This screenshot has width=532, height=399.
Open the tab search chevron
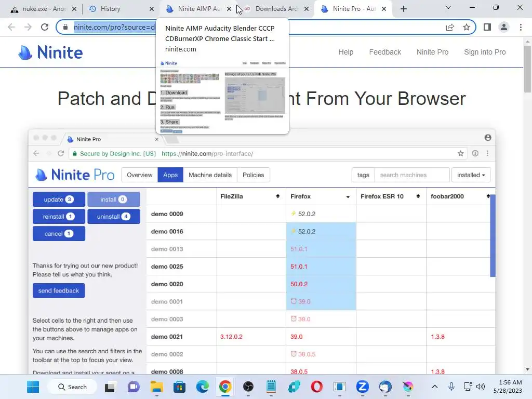click(x=448, y=7)
